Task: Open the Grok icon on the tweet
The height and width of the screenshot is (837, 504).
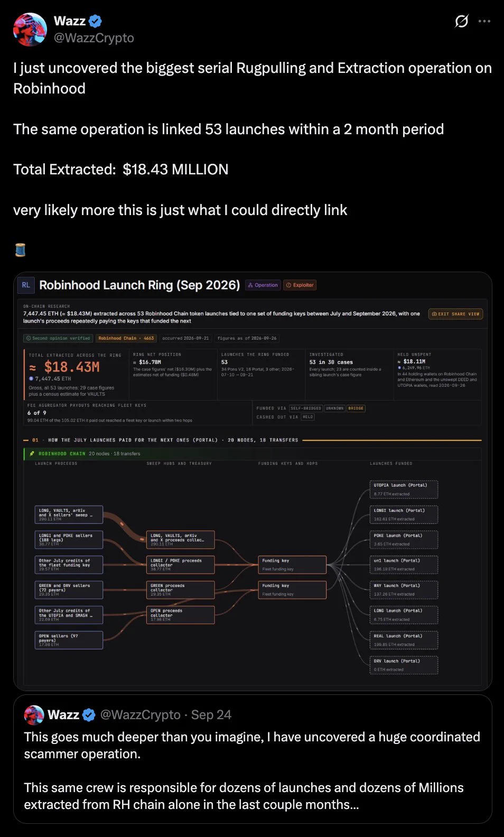Action: (461, 21)
